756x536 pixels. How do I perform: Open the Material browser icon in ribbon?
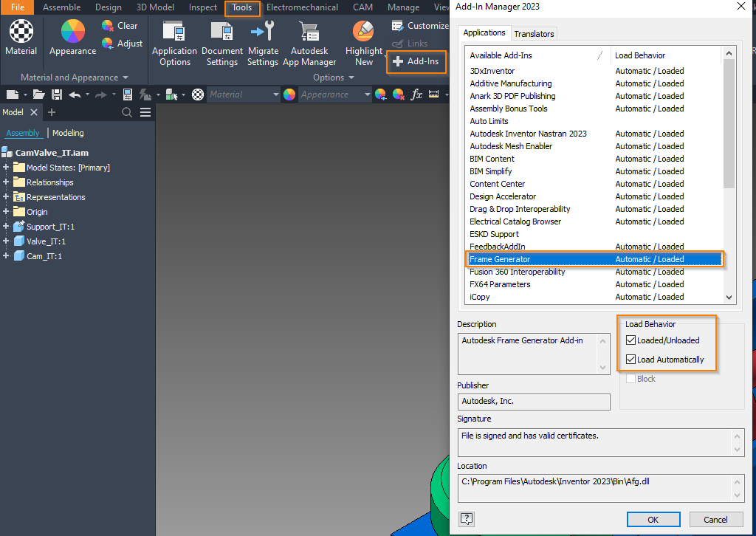[21, 38]
